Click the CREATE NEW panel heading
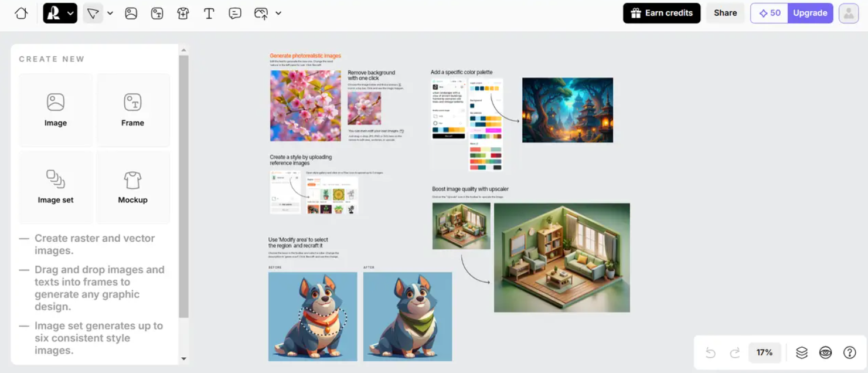The width and height of the screenshot is (868, 373). point(52,59)
